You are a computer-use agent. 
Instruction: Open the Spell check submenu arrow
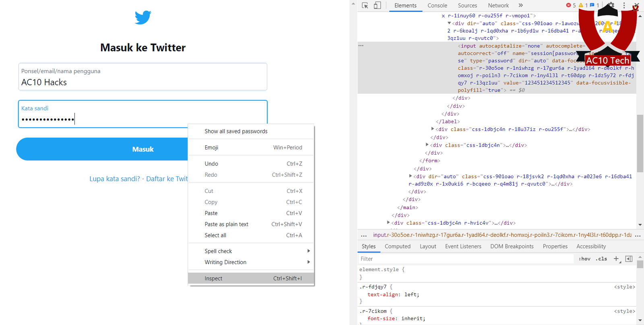pyautogui.click(x=309, y=251)
